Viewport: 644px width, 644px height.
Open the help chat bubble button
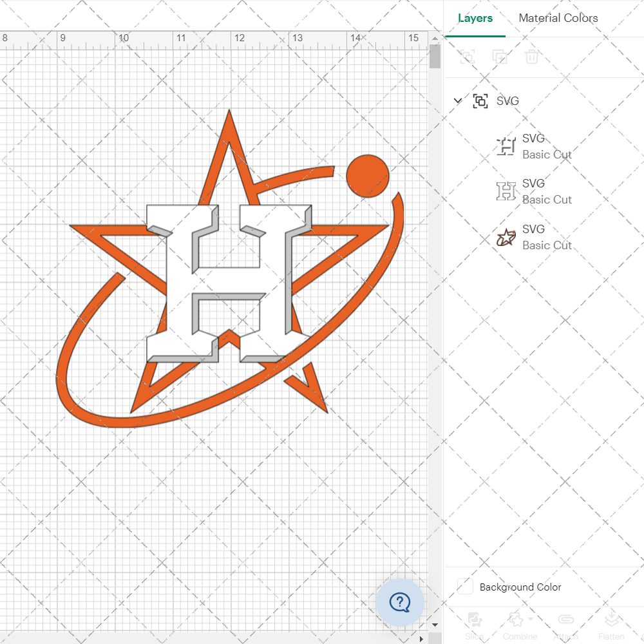(400, 602)
